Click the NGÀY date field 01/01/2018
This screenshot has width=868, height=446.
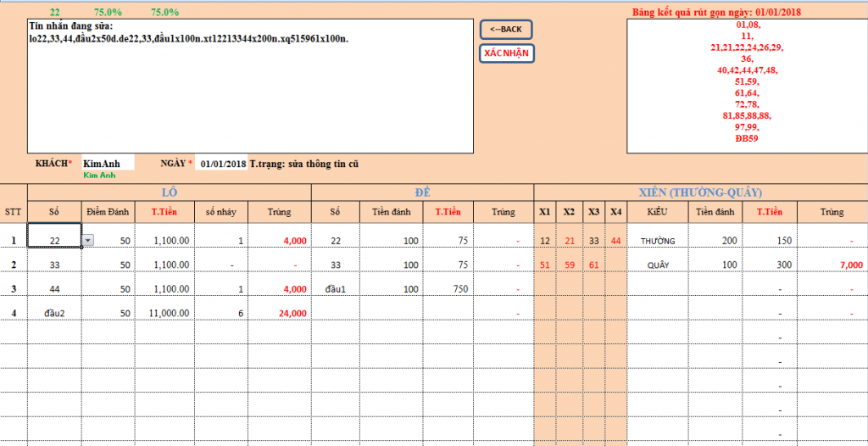coord(222,163)
